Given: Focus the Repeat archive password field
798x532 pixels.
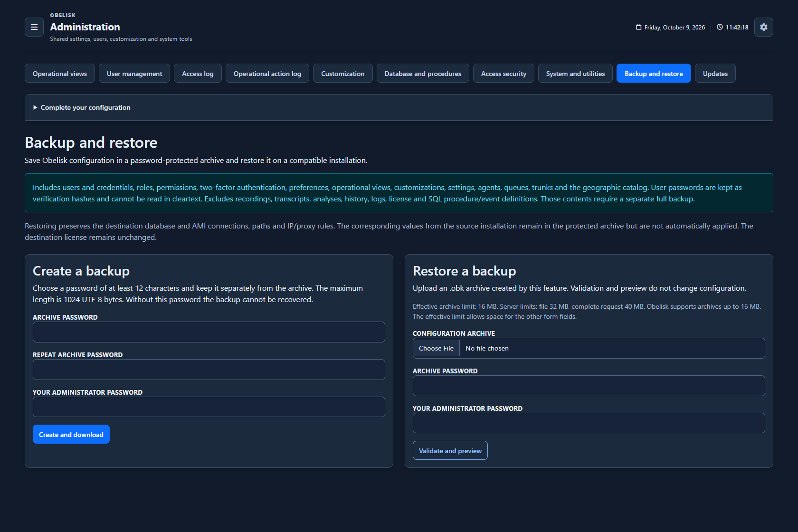Looking at the screenshot, I should tap(209, 370).
